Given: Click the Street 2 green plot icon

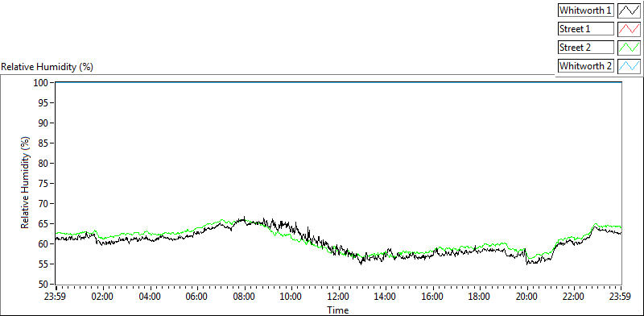Looking at the screenshot, I should pyautogui.click(x=630, y=48).
